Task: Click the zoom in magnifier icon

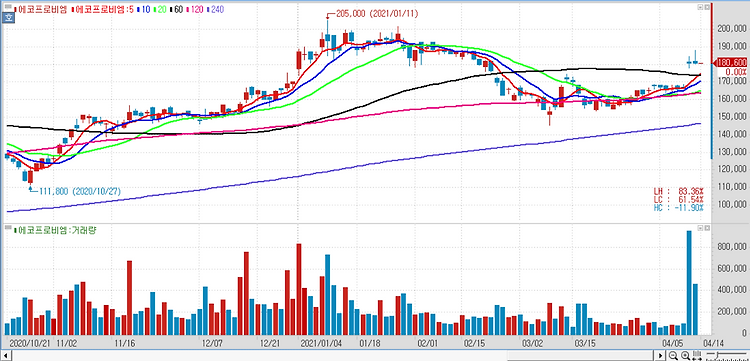Action: tap(685, 355)
